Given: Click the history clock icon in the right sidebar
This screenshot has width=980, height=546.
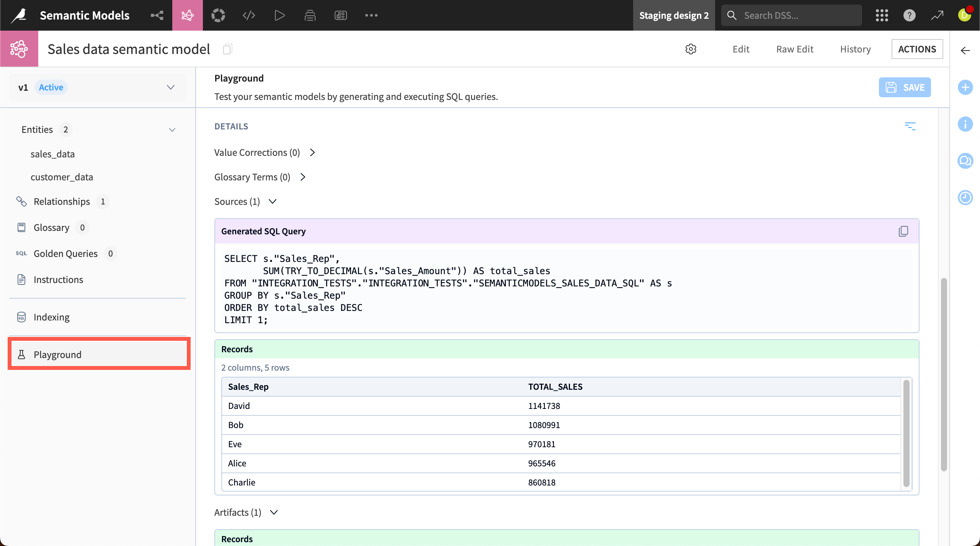Looking at the screenshot, I should (x=965, y=198).
